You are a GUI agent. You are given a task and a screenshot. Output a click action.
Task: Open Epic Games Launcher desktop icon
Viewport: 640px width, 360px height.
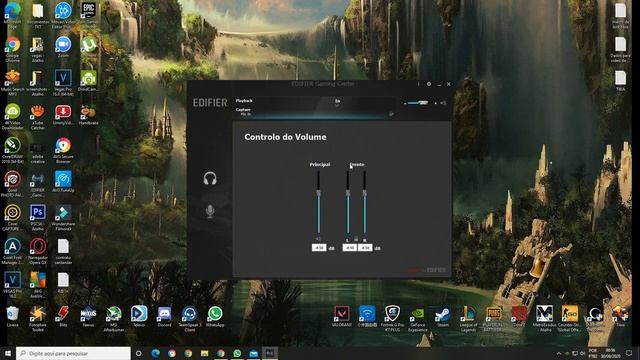(x=89, y=16)
